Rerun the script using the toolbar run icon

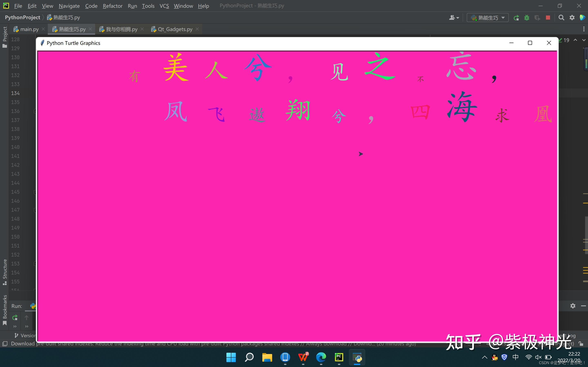(x=516, y=18)
